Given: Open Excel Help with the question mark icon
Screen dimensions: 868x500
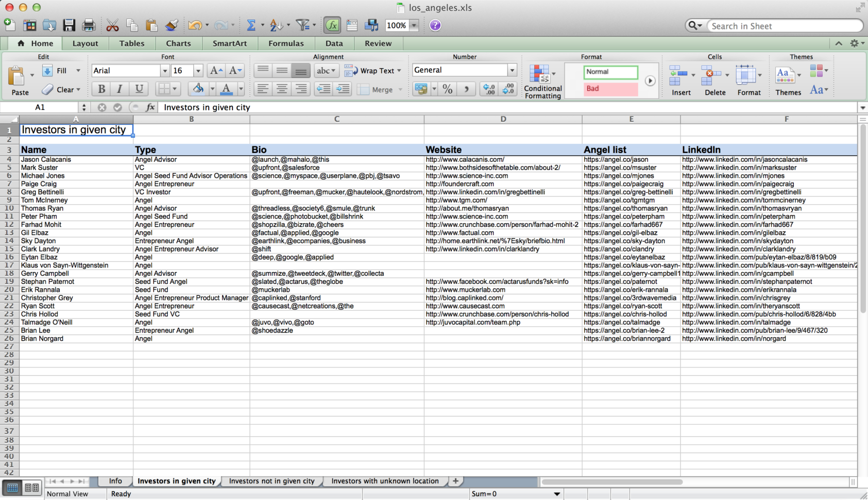Looking at the screenshot, I should [435, 25].
